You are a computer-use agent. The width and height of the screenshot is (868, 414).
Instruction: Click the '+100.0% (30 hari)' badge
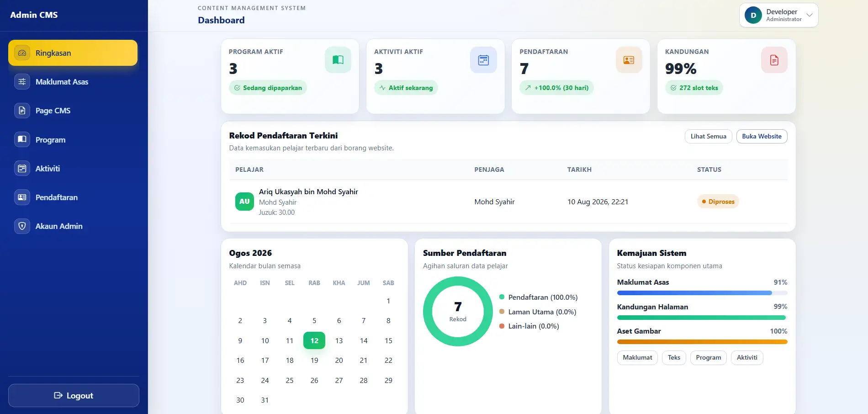(556, 88)
